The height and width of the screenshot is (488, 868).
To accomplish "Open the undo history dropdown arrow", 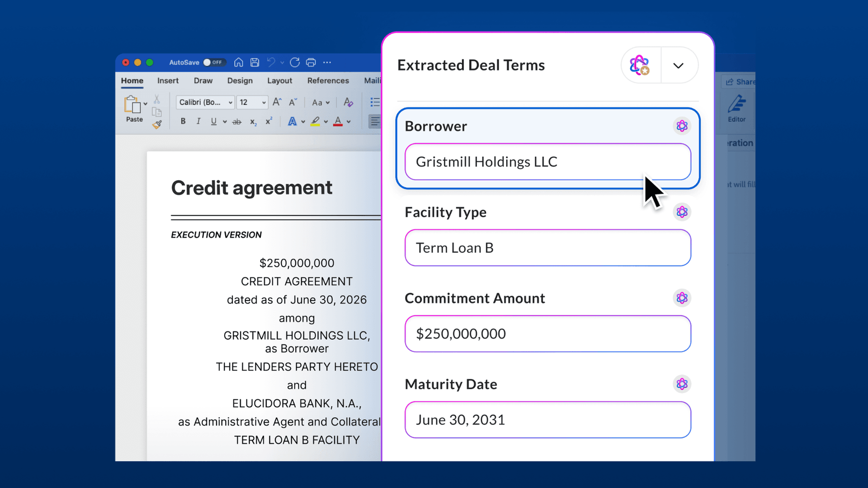I will tap(282, 63).
